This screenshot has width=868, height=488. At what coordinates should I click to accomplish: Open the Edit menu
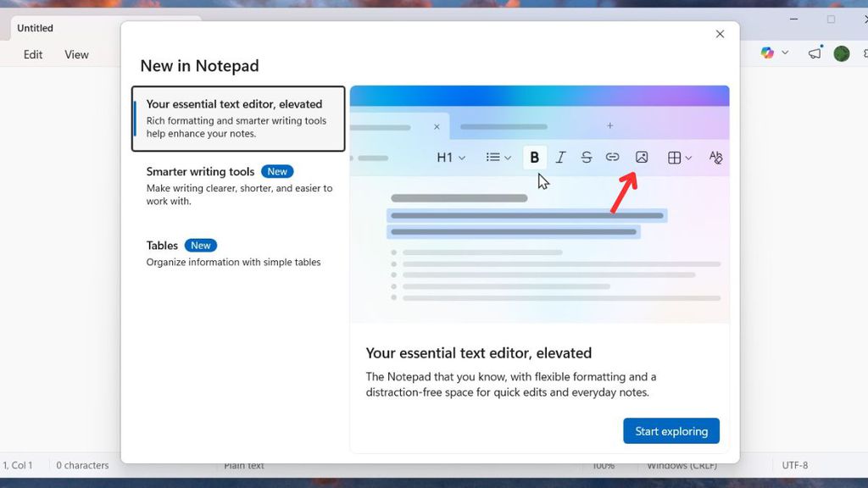(33, 54)
